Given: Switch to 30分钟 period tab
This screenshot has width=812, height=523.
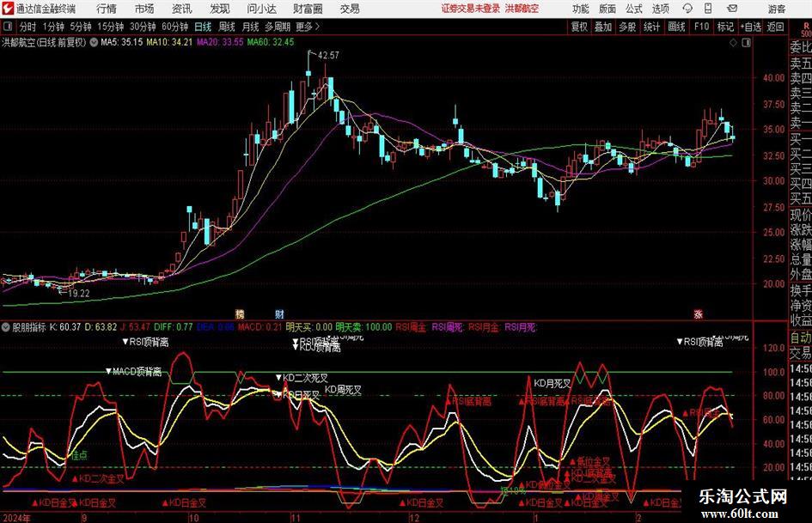Looking at the screenshot, I should pyautogui.click(x=143, y=27).
